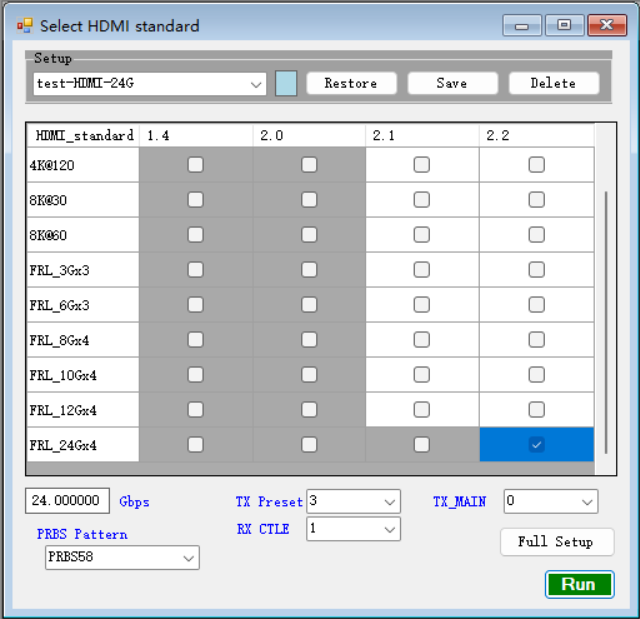The image size is (640, 619).
Task: Click the 24.000000 Gbps input field
Action: 67,501
